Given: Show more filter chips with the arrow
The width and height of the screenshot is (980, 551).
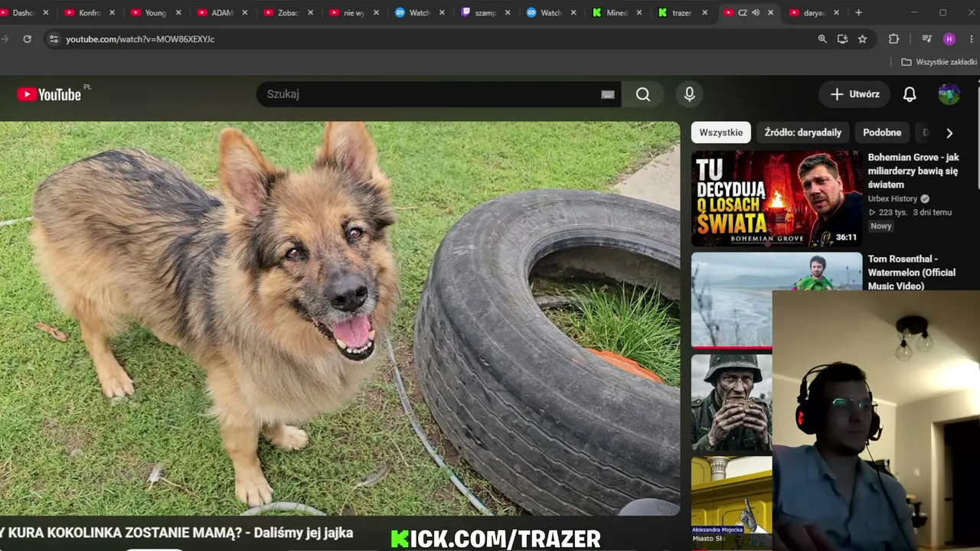Looking at the screenshot, I should [x=949, y=132].
